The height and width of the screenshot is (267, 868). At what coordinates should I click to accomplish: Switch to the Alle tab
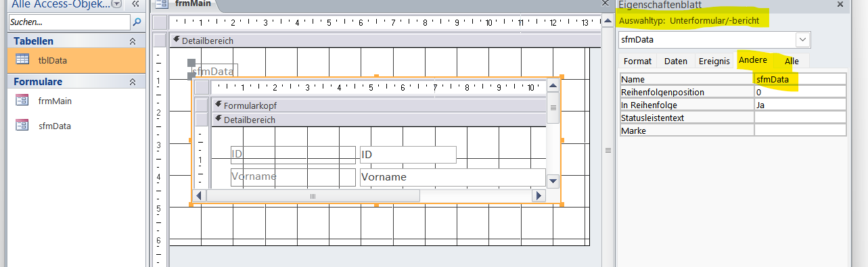[x=792, y=61]
